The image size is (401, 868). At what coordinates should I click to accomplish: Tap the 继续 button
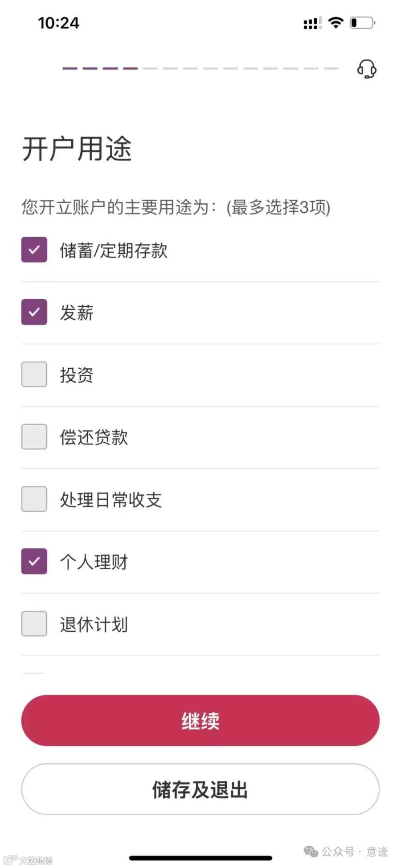200,720
